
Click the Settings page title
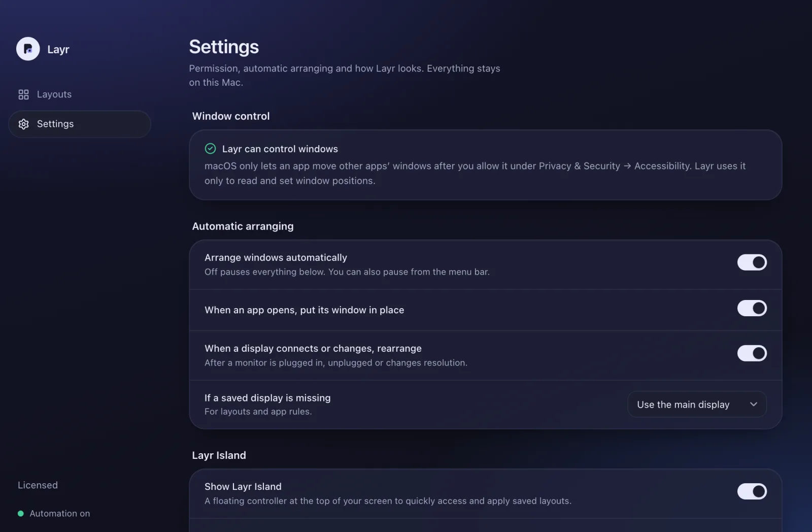pos(224,47)
